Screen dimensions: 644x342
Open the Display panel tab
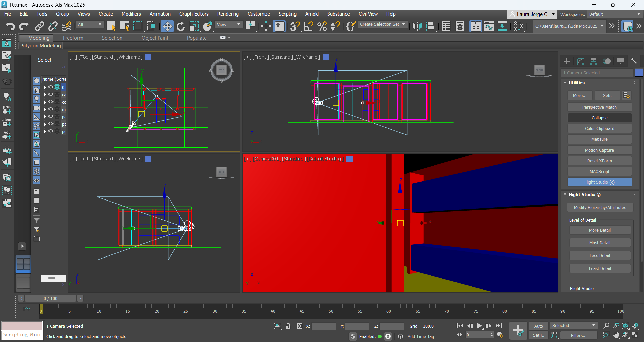point(620,61)
